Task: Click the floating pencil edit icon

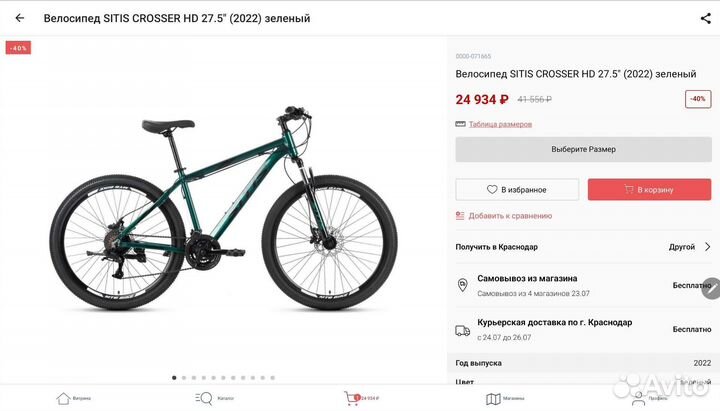Action: tap(712, 288)
